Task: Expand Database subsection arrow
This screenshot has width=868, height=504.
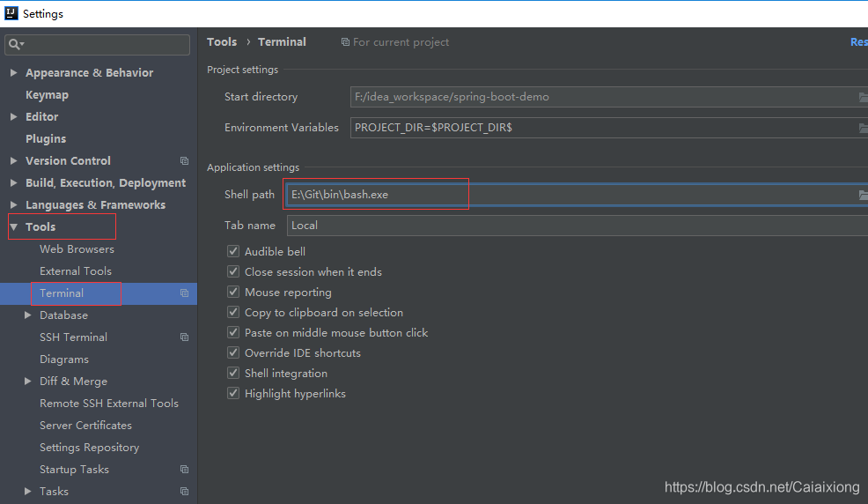Action: (27, 315)
